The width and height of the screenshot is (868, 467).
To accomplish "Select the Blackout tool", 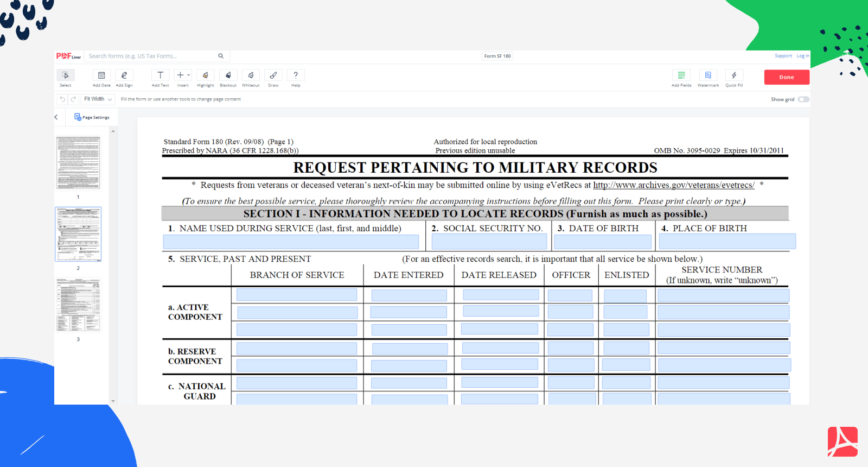I will [228, 75].
